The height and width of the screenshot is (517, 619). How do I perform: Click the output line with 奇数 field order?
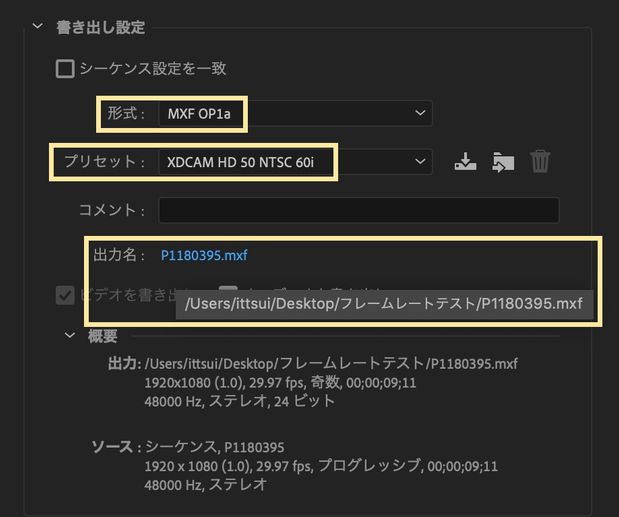click(280, 383)
